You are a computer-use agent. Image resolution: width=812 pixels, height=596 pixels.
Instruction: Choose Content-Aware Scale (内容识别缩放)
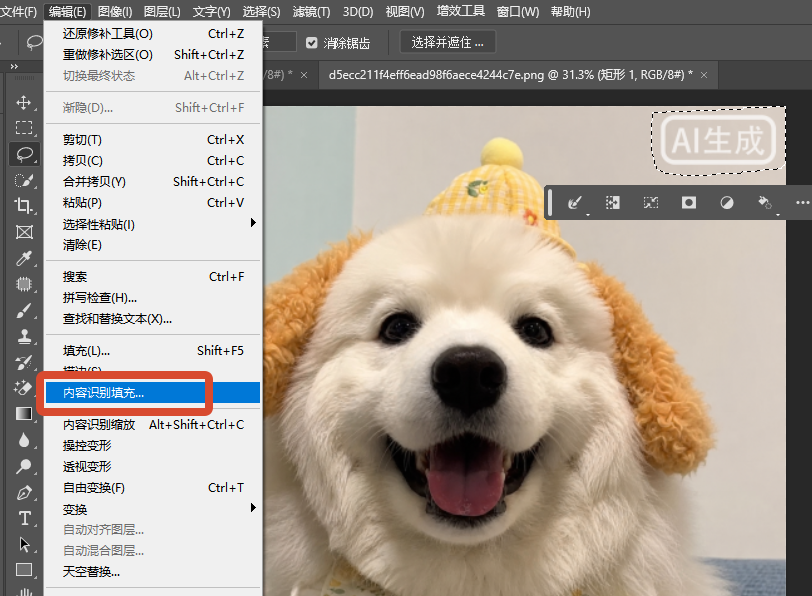(x=153, y=425)
